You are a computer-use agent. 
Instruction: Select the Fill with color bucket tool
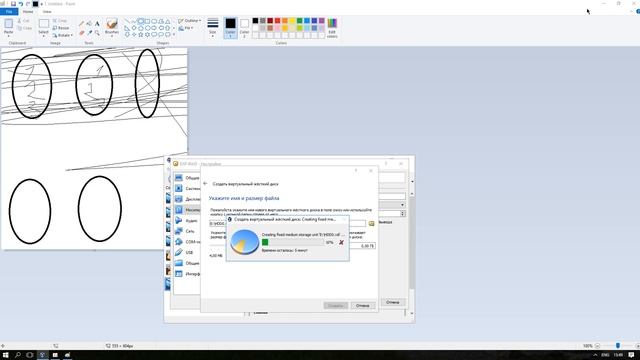[x=89, y=24]
